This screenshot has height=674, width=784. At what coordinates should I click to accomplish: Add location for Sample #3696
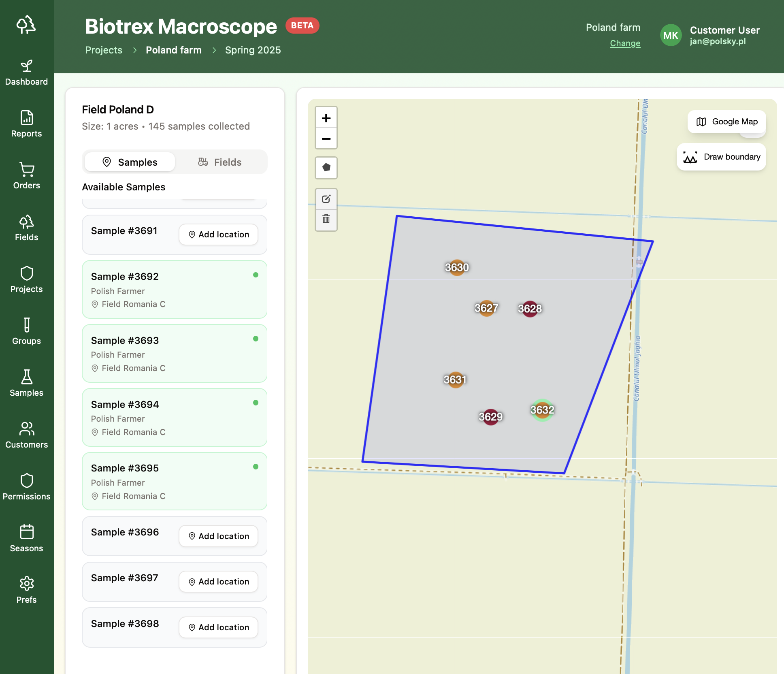(x=218, y=536)
